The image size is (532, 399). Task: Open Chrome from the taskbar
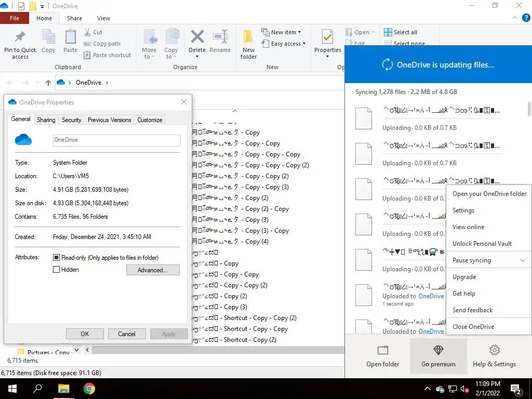[x=89, y=389]
